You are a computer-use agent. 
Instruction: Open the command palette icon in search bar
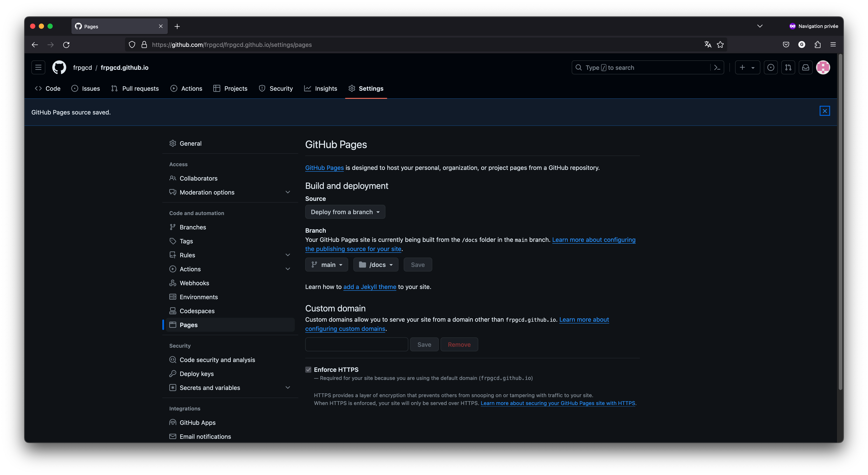(717, 67)
